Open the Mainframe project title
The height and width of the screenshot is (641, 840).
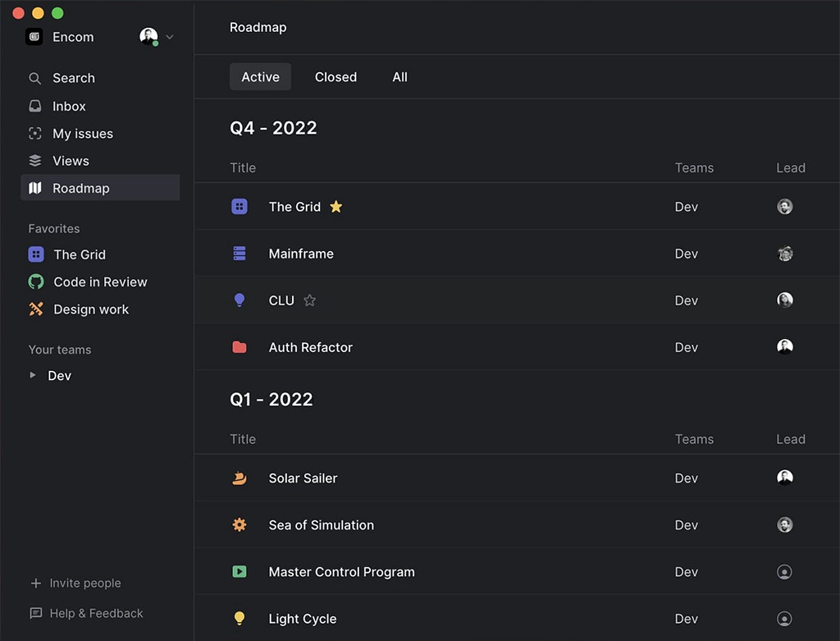301,254
